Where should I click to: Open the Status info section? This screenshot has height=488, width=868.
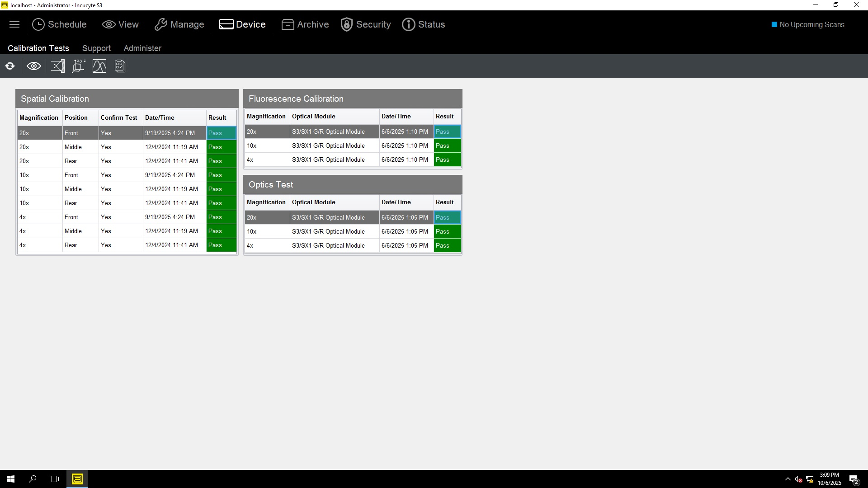424,24
